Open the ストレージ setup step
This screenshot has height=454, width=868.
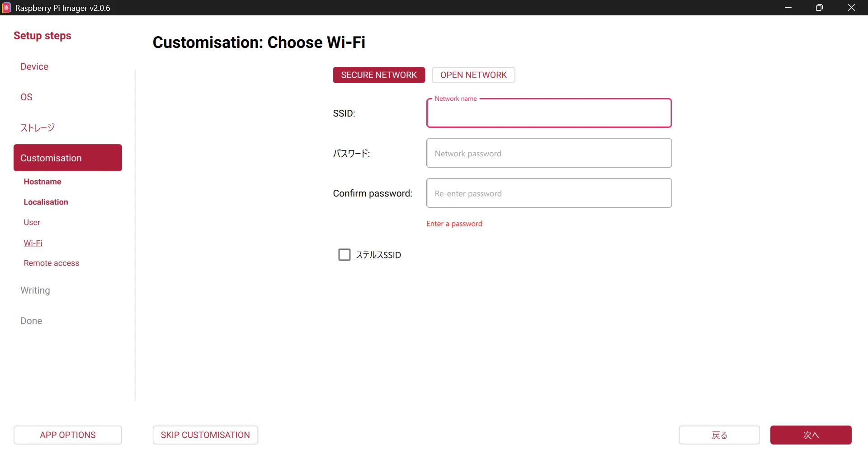38,128
